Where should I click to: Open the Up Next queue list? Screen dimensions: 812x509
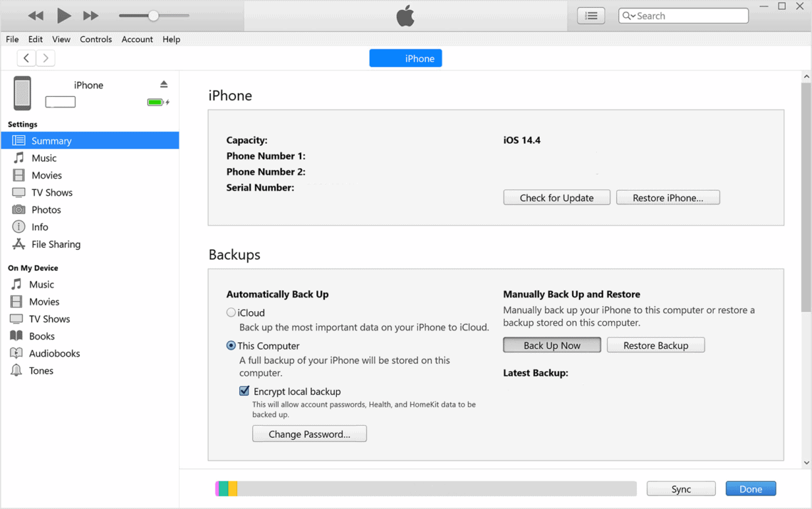click(590, 15)
